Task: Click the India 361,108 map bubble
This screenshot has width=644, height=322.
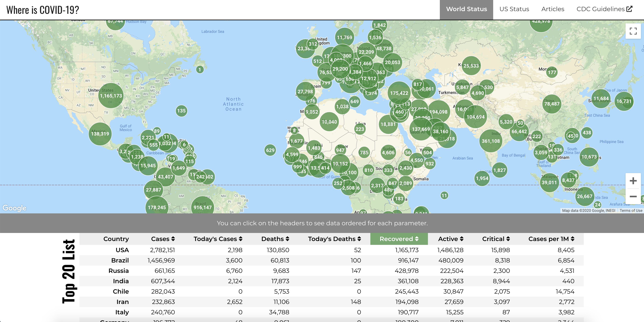Action: 490,141
